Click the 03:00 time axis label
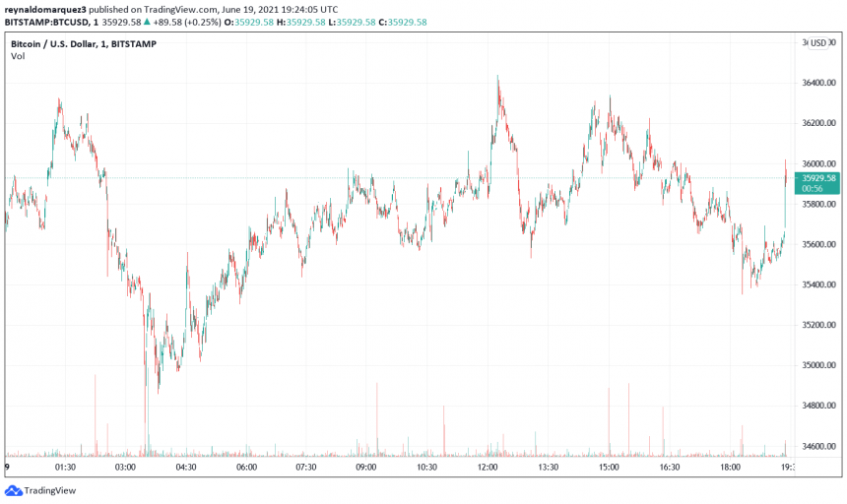Viewport: 847px width, 504px height. click(x=125, y=468)
